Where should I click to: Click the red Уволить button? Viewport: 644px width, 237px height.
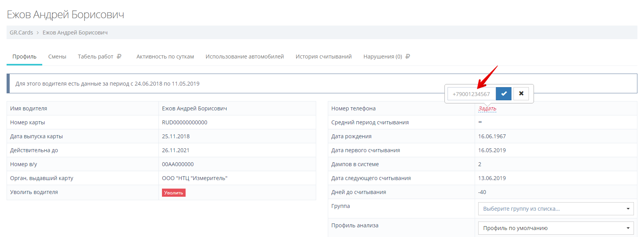tap(174, 192)
